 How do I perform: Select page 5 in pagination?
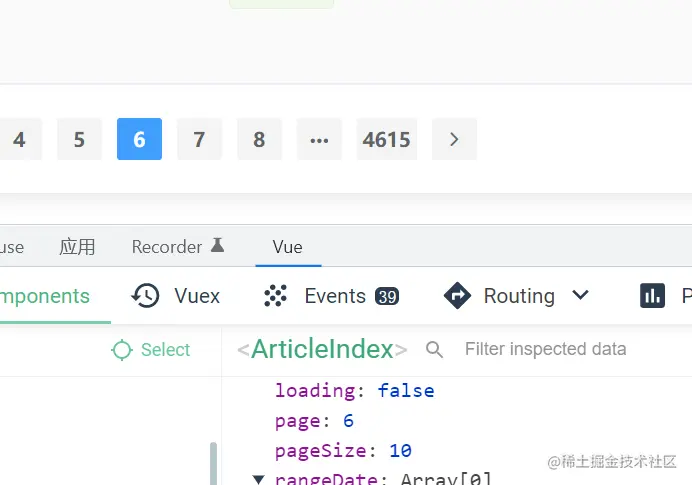(79, 140)
